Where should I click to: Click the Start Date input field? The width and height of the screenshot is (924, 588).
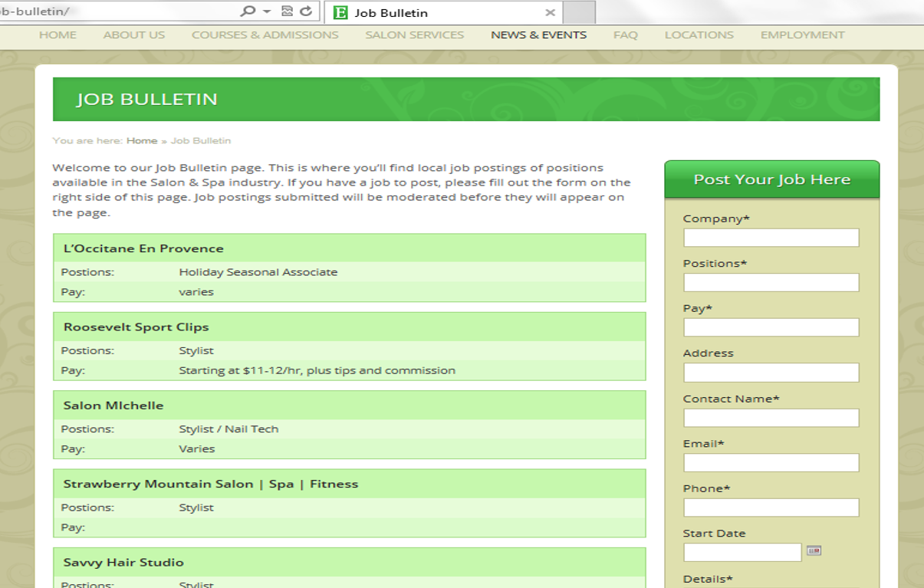tap(742, 552)
